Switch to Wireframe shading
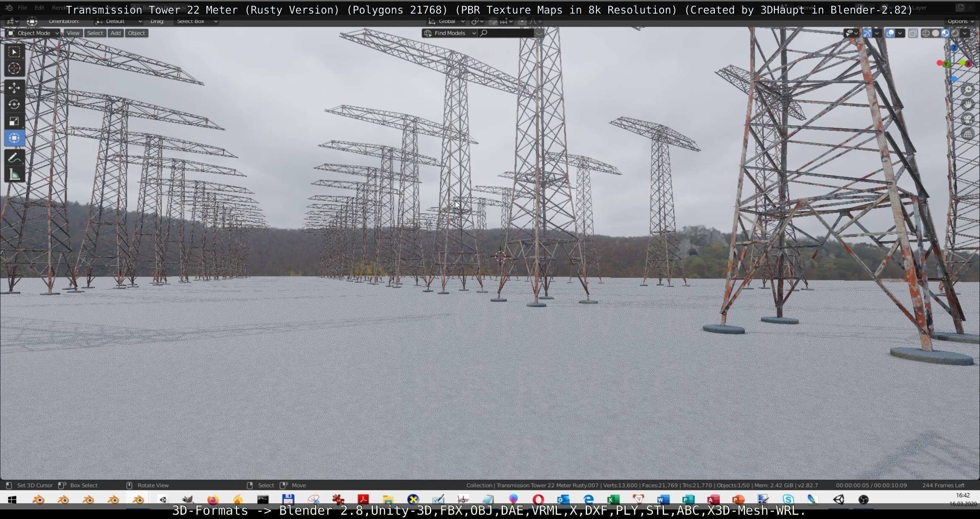The width and height of the screenshot is (980, 519). click(x=926, y=33)
